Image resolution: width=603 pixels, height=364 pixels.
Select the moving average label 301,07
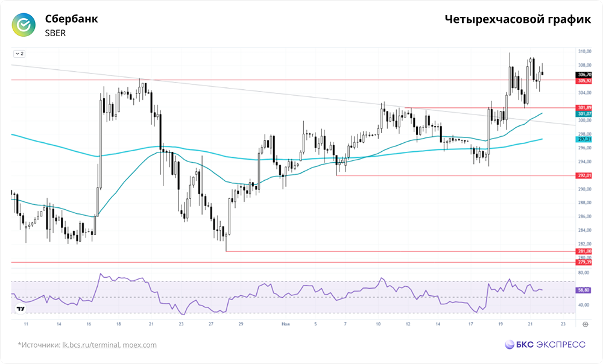click(x=584, y=114)
